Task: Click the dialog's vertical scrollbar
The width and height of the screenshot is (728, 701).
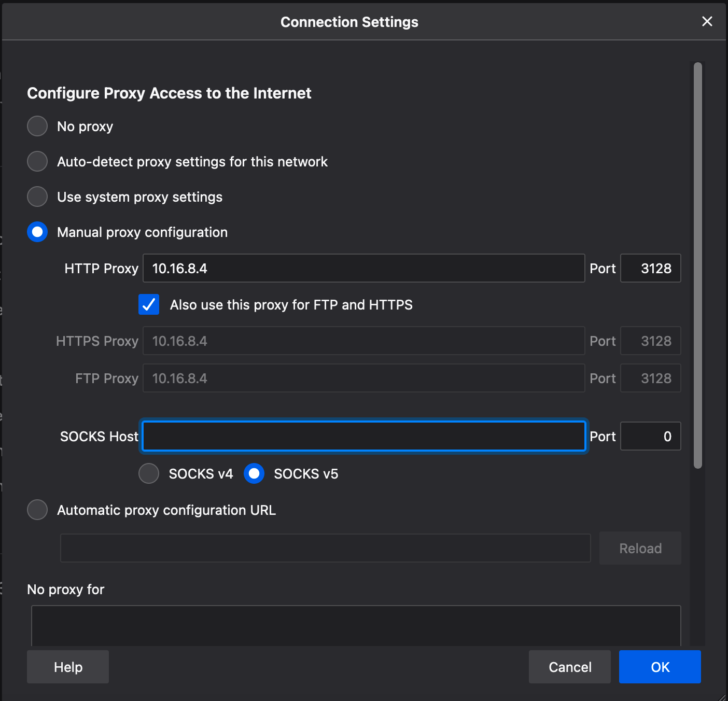Action: 698,264
